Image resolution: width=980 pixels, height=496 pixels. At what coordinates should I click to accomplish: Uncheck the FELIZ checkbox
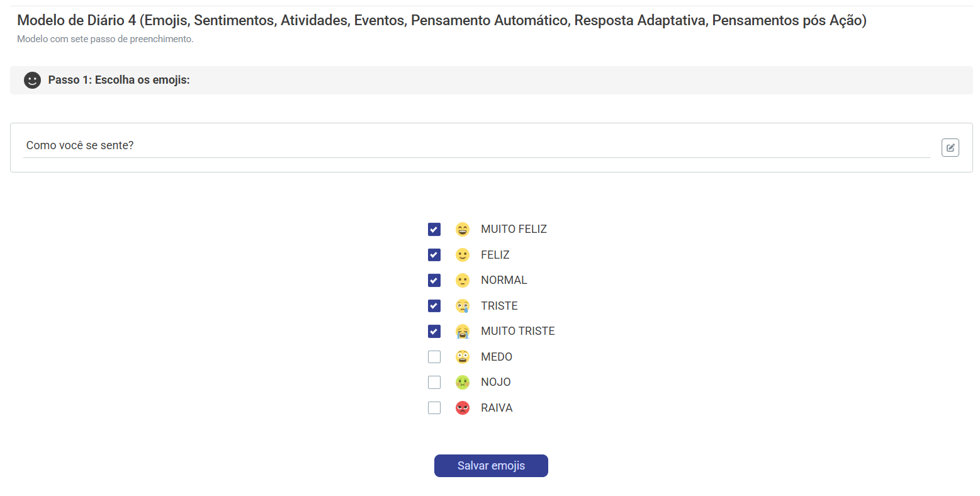click(x=434, y=255)
